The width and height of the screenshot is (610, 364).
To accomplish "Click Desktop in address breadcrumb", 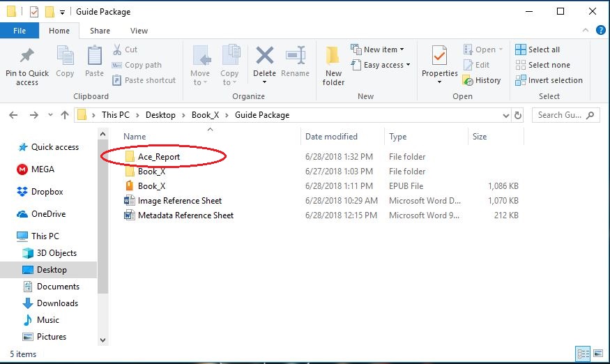I will pyautogui.click(x=160, y=115).
